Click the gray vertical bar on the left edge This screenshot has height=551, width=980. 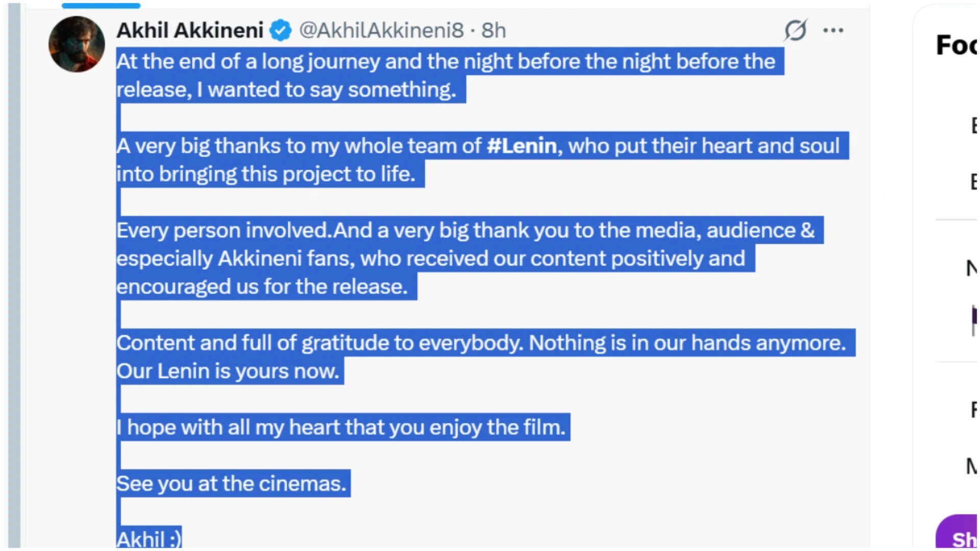pos(14,275)
